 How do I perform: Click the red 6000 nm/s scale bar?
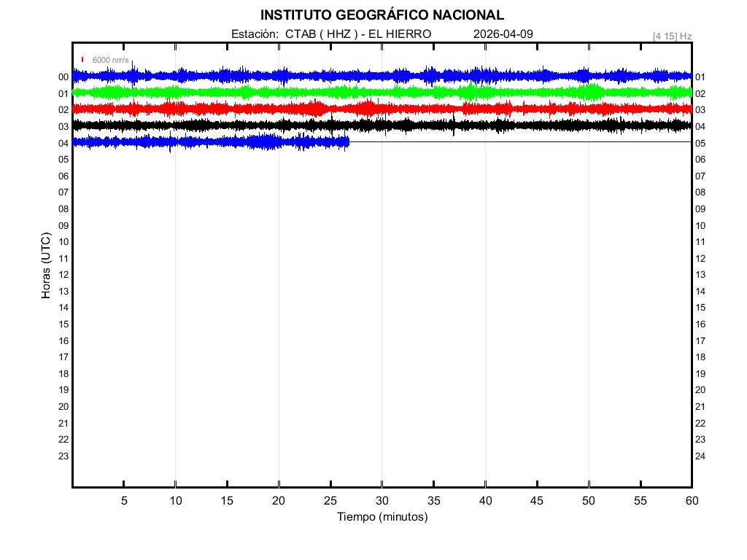point(82,60)
